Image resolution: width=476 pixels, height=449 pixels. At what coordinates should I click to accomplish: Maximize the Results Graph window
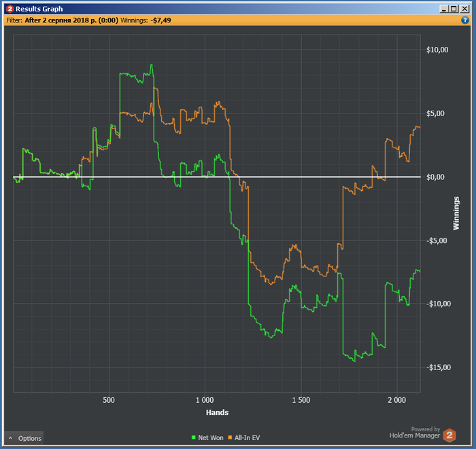454,9
